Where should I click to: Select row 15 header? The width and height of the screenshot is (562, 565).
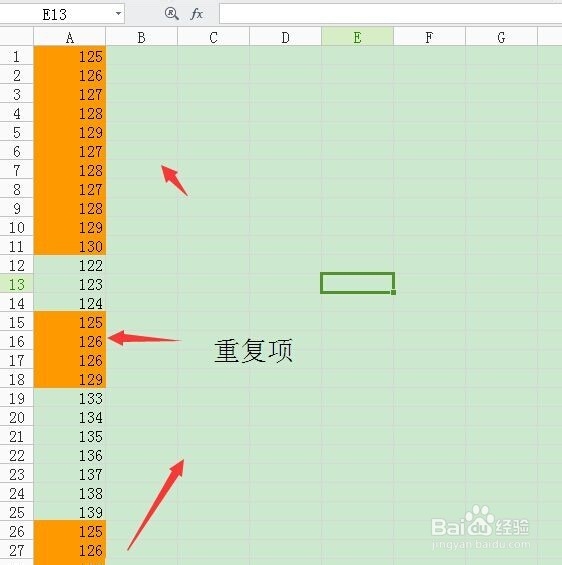pyautogui.click(x=17, y=322)
